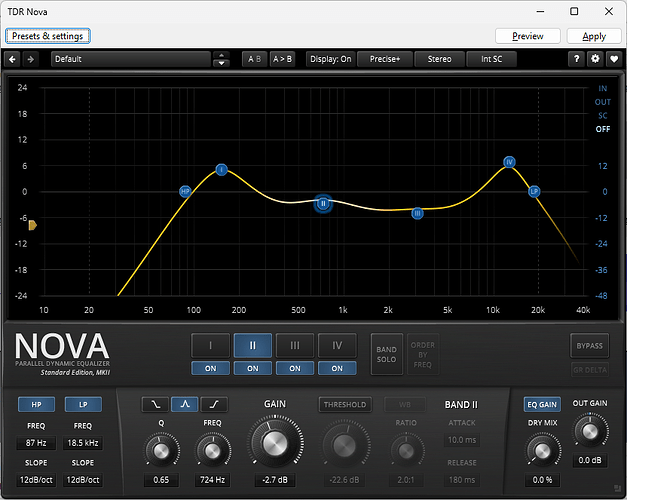
Task: Click the out gain 0.0 dB field
Action: [x=590, y=460]
